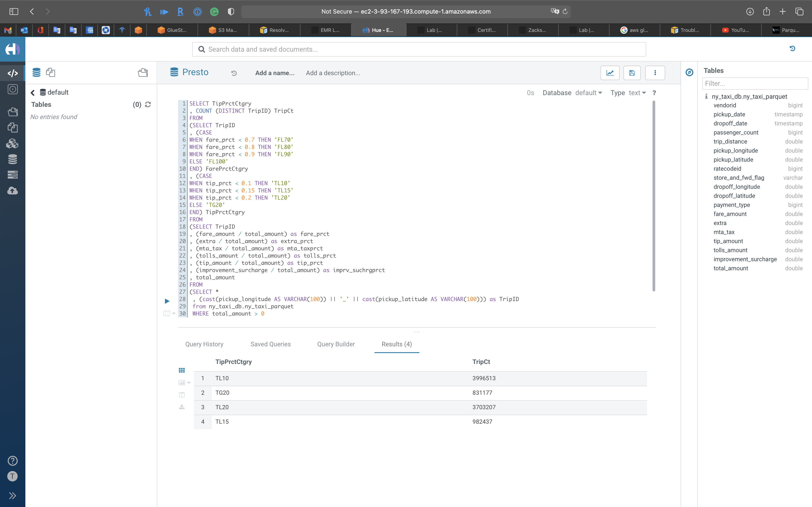Toggle column visibility panel icon in results

[x=182, y=395]
